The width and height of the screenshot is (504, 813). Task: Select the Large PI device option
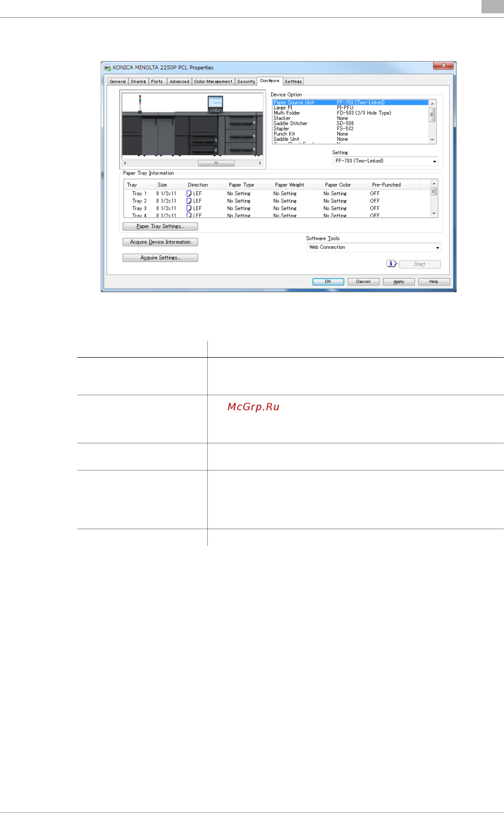(350, 108)
